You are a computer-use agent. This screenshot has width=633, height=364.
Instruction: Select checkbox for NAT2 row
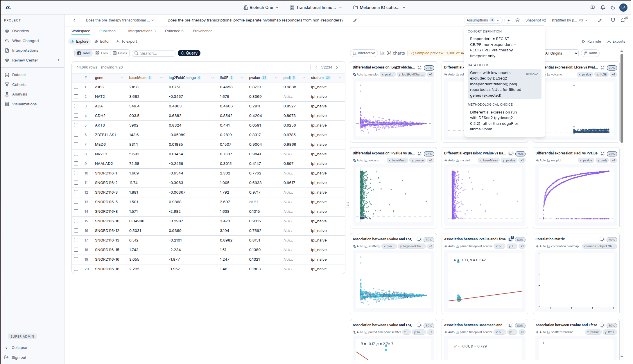click(x=76, y=96)
